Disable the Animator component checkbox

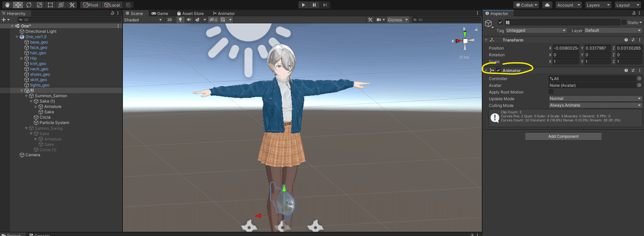pyautogui.click(x=498, y=71)
